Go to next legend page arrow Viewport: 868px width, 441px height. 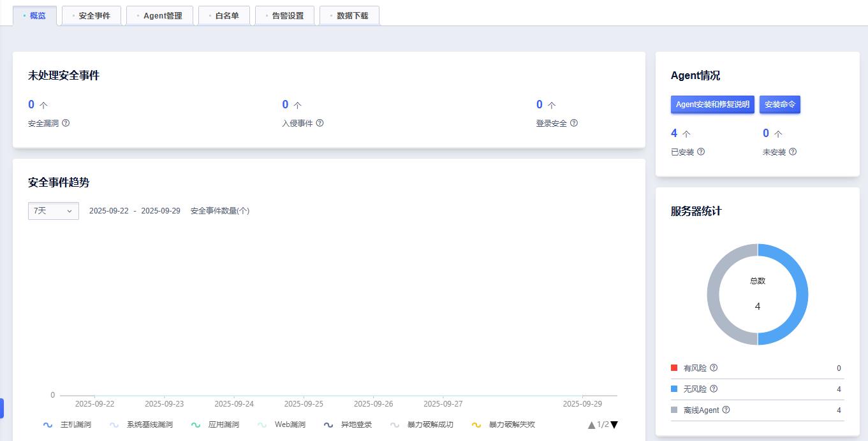tap(614, 425)
